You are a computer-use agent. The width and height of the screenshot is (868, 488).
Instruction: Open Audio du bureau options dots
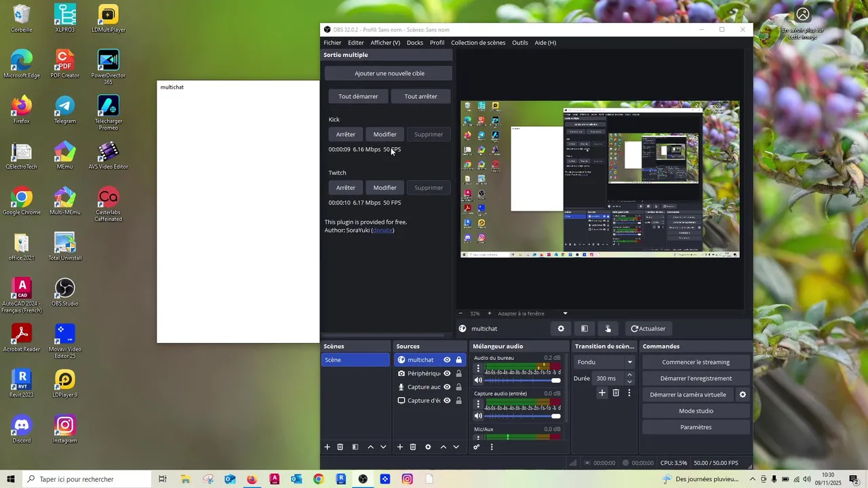[x=478, y=369]
